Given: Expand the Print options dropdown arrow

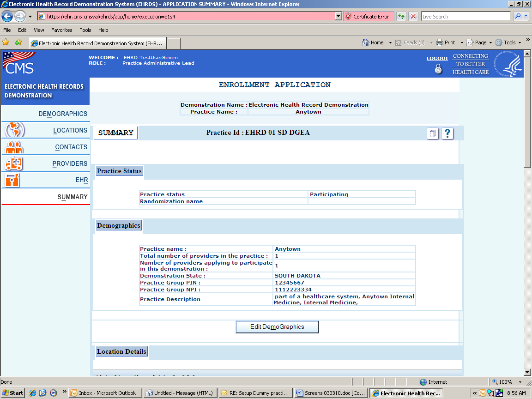Looking at the screenshot, I should tap(462, 43).
